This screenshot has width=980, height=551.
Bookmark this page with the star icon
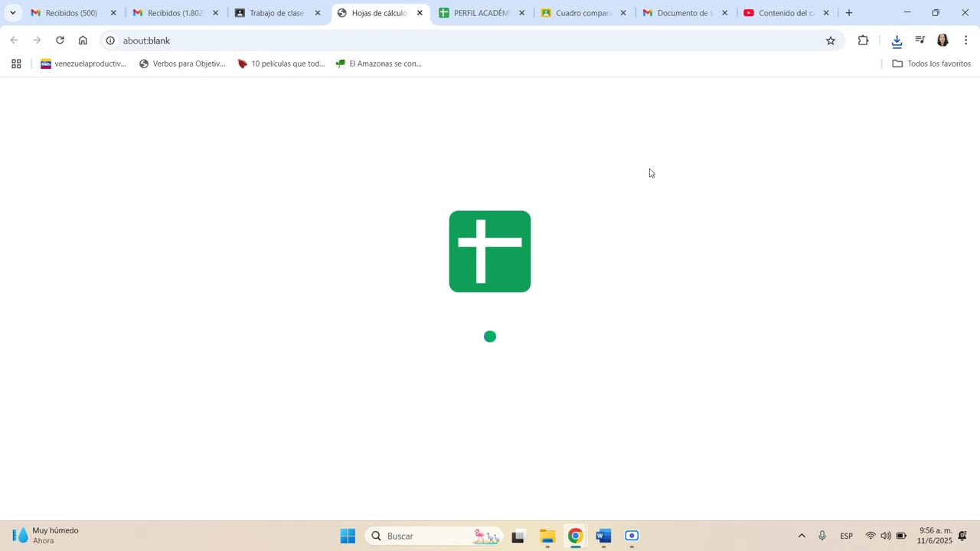click(831, 41)
